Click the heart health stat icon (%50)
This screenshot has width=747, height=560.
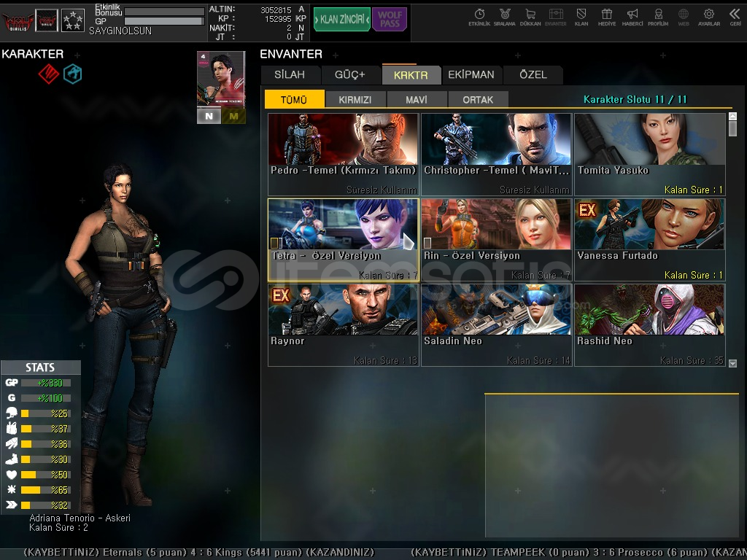[x=12, y=474]
